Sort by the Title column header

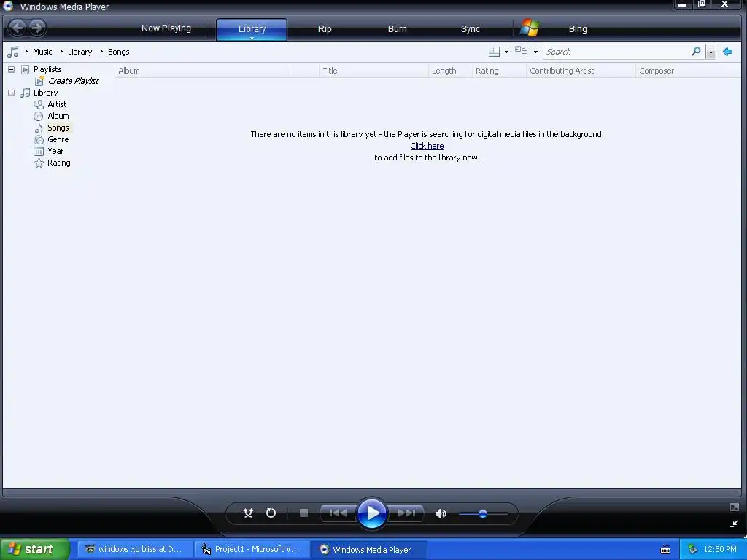tap(373, 71)
